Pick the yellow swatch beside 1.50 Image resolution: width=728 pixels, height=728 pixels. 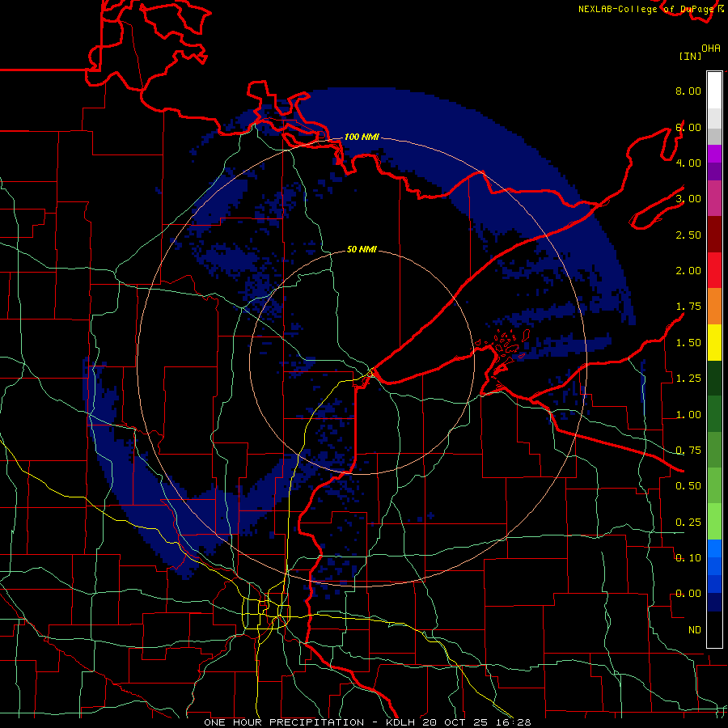[x=714, y=342]
